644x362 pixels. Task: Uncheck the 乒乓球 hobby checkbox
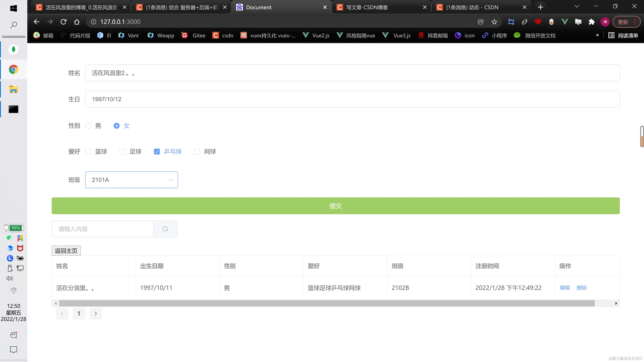click(x=157, y=152)
